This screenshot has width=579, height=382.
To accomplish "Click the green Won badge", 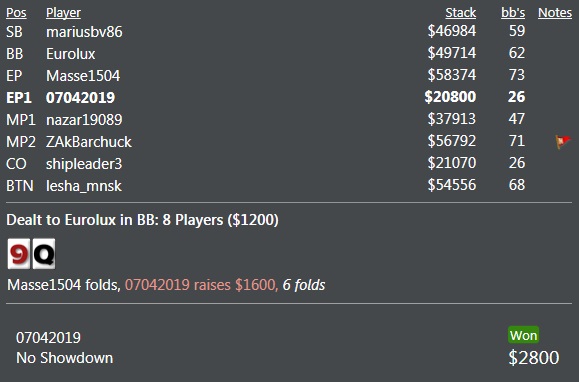I will pos(523,335).
